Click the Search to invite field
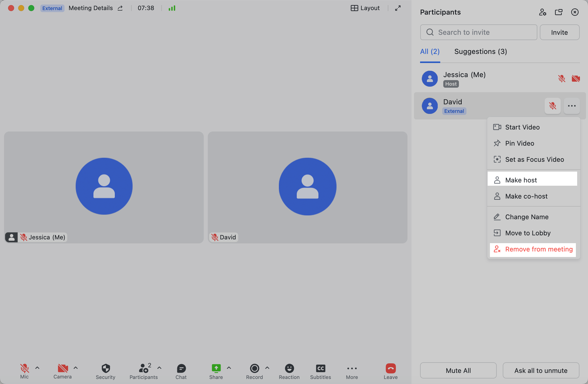The height and width of the screenshot is (384, 588). pyautogui.click(x=479, y=33)
